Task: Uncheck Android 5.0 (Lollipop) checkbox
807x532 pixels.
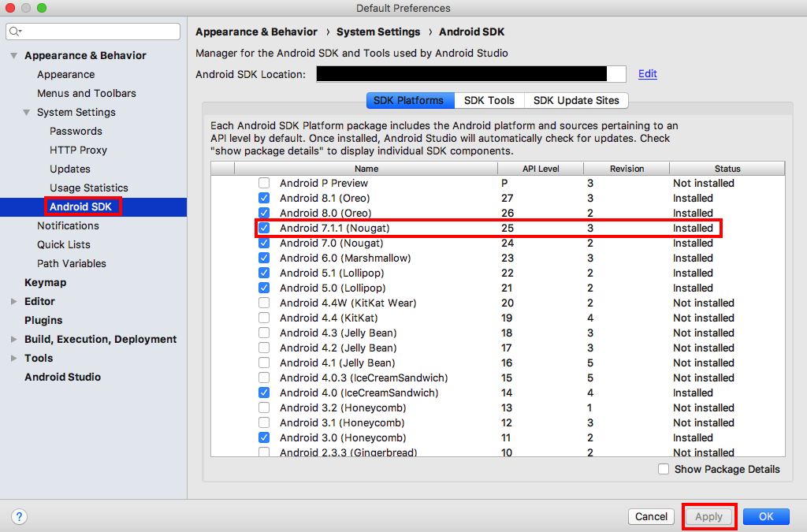Action: (x=264, y=288)
